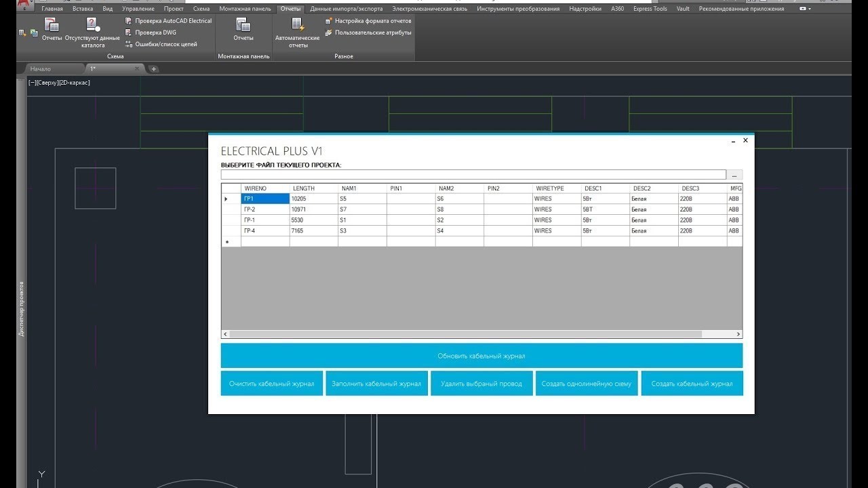
Task: Switch to Главная ribbon tab
Action: tap(52, 9)
